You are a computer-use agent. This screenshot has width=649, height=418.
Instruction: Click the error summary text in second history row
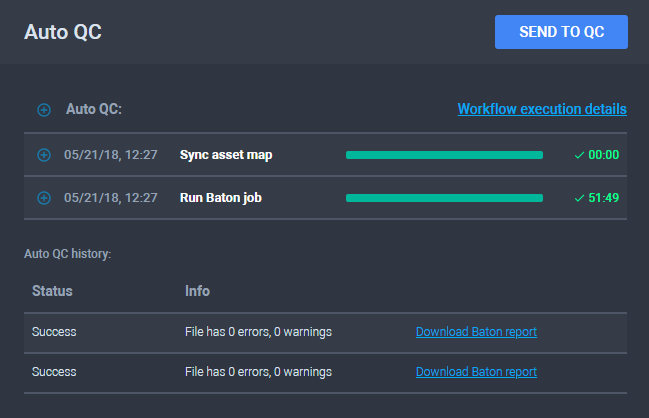click(x=258, y=372)
